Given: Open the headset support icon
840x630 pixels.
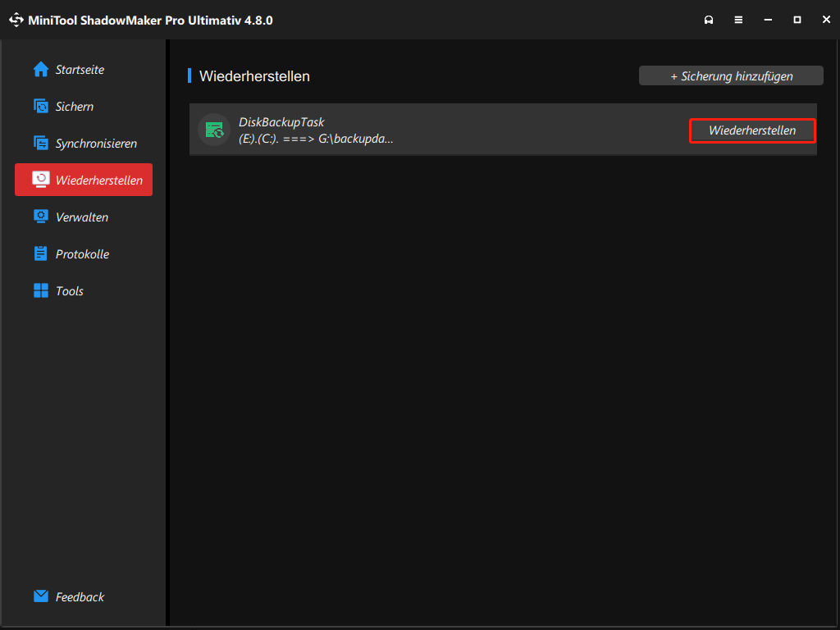Looking at the screenshot, I should point(709,20).
